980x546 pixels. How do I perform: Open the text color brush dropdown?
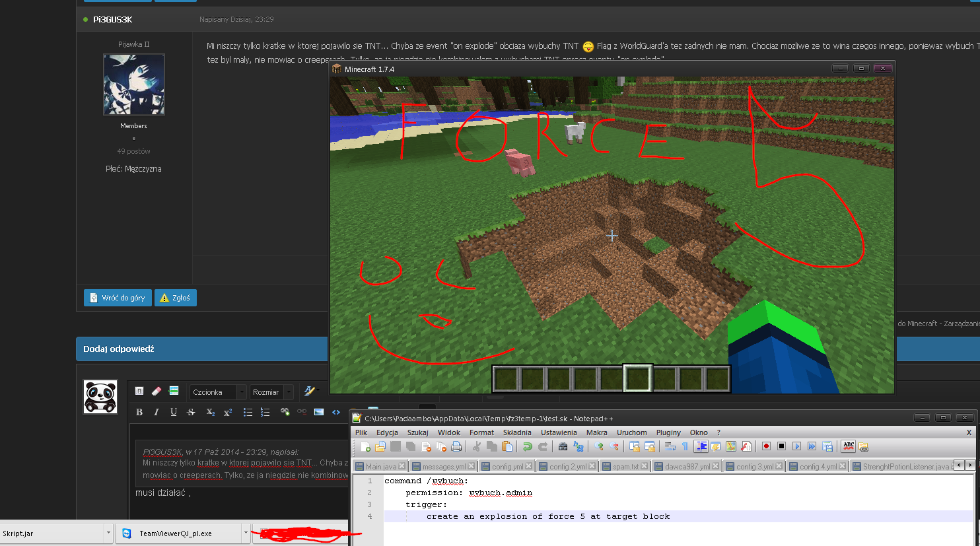point(311,392)
